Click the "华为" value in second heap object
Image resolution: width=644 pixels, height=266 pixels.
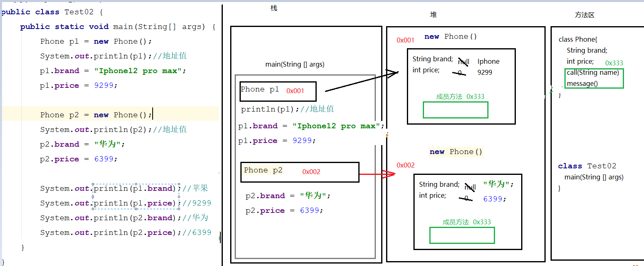pos(498,184)
